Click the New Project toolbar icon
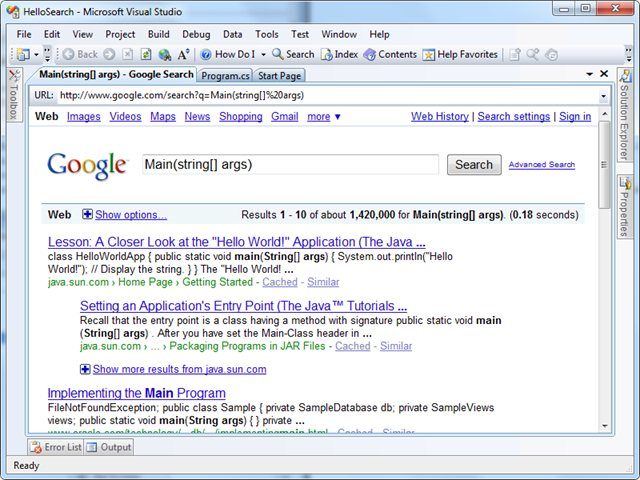Image resolution: width=640 pixels, height=480 pixels. (x=24, y=54)
